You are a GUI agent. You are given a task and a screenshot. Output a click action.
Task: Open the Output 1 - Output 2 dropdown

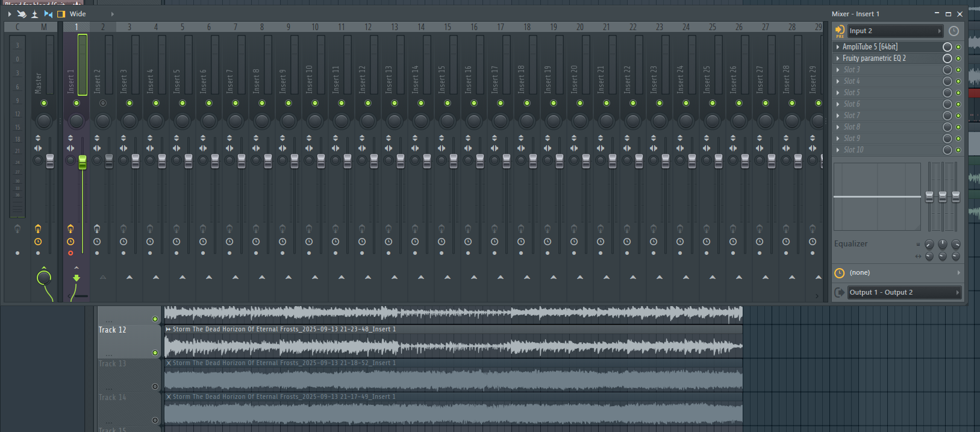point(905,292)
